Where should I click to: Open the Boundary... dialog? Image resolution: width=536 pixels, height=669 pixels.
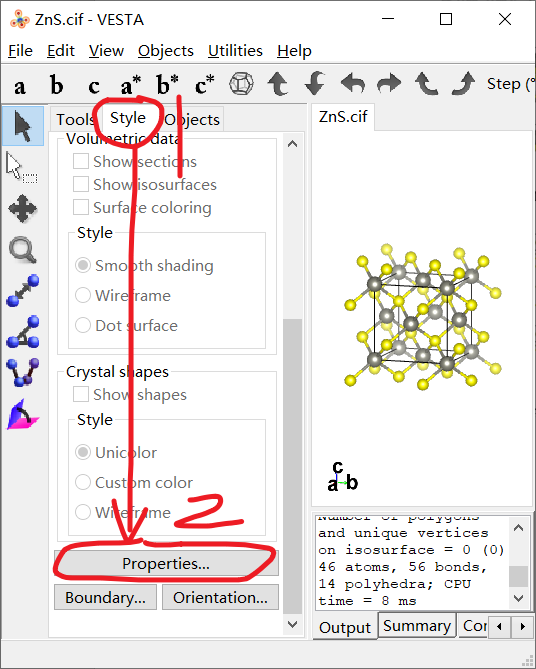[x=105, y=597]
